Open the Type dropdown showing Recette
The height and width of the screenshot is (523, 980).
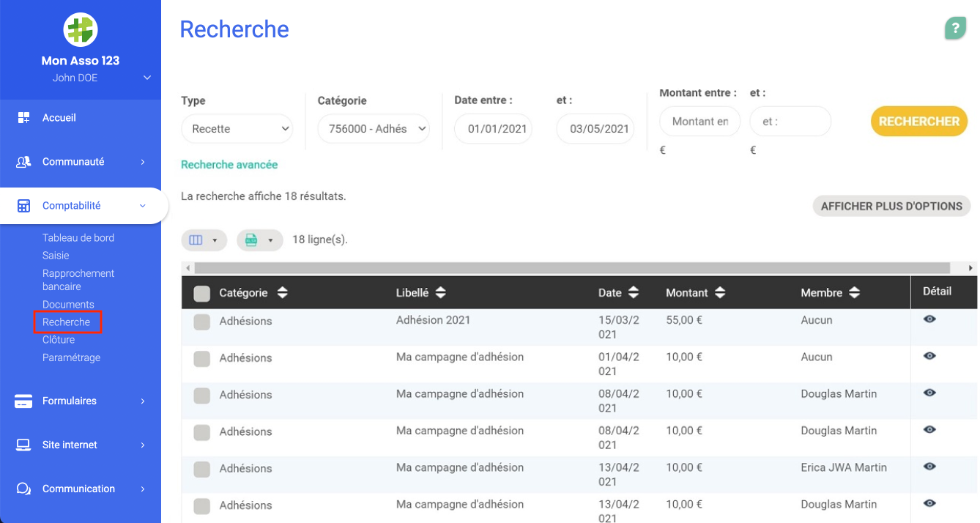pyautogui.click(x=237, y=129)
